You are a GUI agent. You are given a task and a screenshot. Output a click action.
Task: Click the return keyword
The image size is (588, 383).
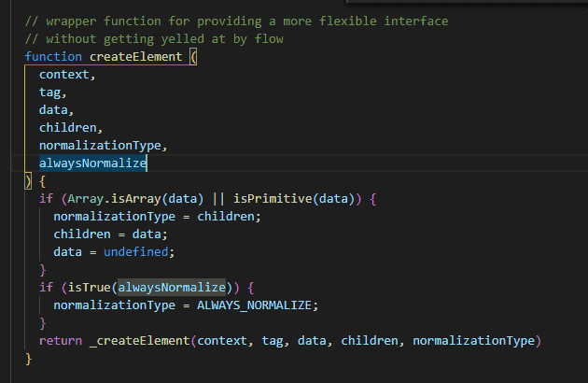tap(61, 340)
